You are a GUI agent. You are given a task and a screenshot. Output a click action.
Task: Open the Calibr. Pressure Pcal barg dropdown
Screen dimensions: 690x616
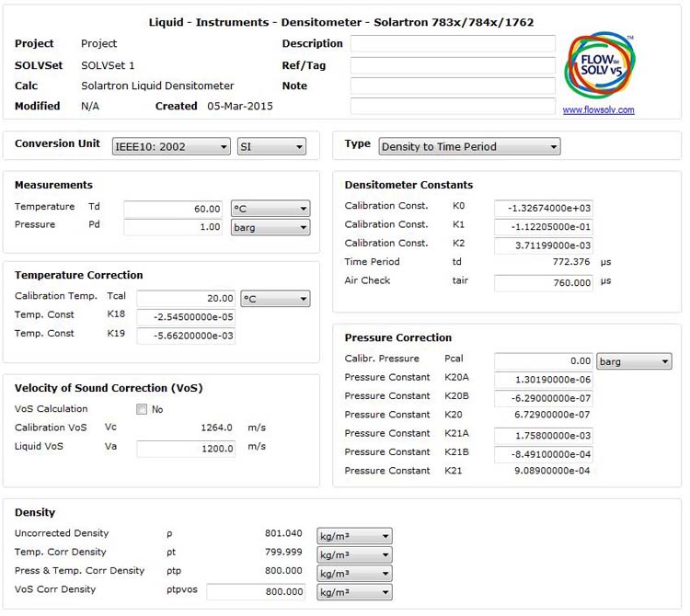634,361
